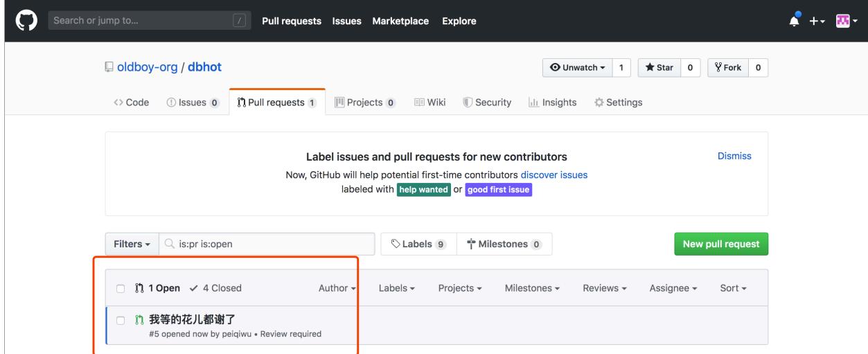The image size is (868, 354).
Task: Follow the discover issues link
Action: [554, 175]
